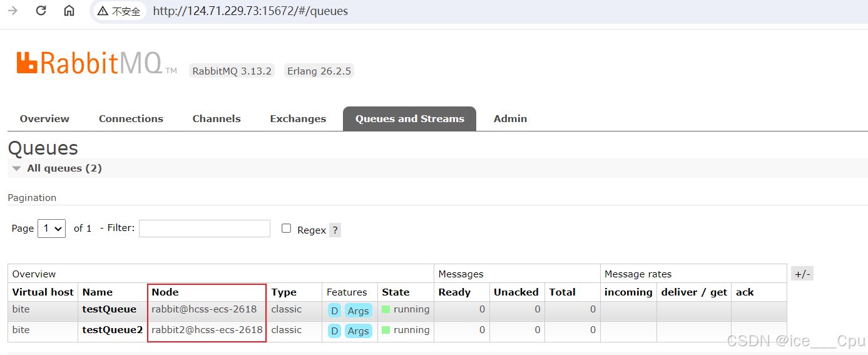The height and width of the screenshot is (355, 868).
Task: Go to the Exchanges tab
Action: point(298,119)
